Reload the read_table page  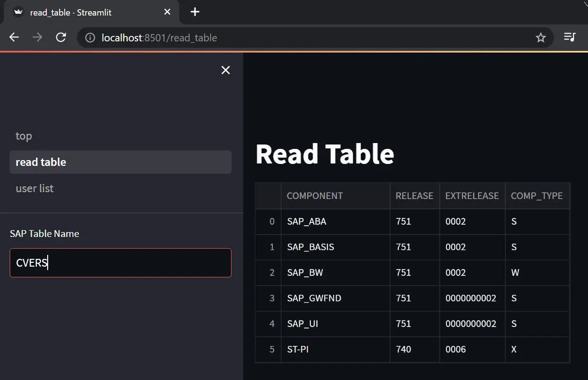pyautogui.click(x=61, y=37)
